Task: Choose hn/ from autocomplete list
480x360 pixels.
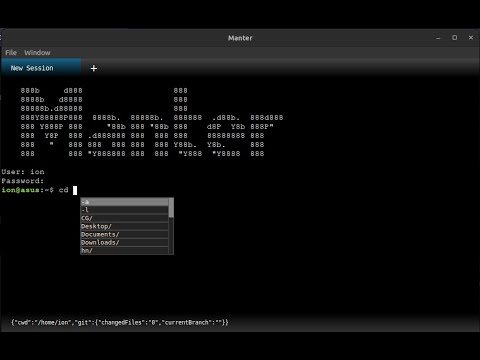Action: coord(124,251)
